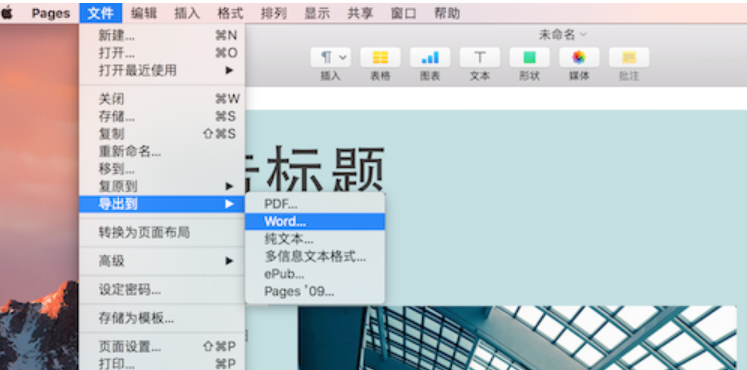Image resolution: width=747 pixels, height=370 pixels.
Task: Choose 存储为模板... menu item
Action: (x=162, y=318)
